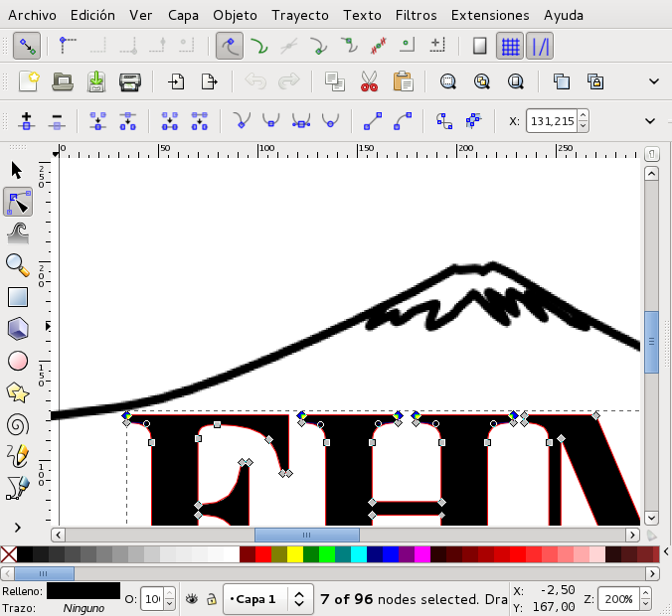Screen dimensions: 672x616
Task: Make selected nodes corner (cusp)
Action: 242,121
